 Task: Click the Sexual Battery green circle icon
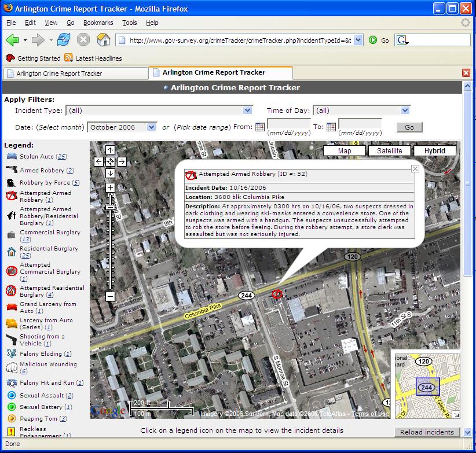[x=12, y=407]
